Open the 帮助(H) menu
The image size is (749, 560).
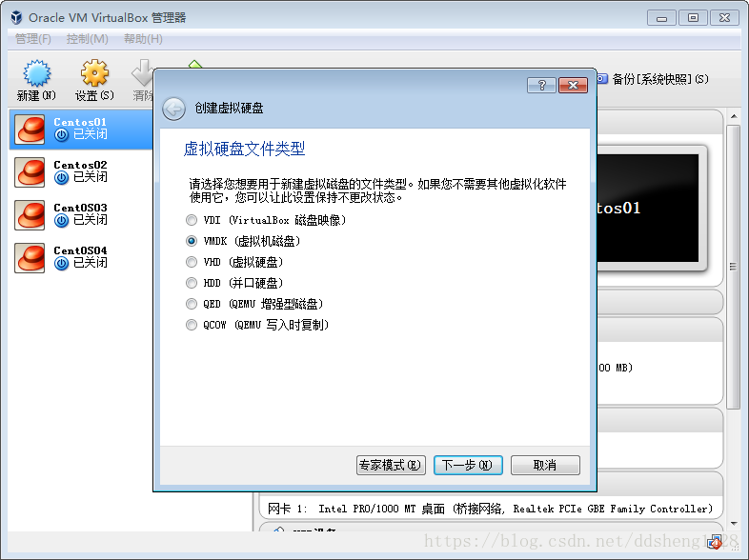[143, 39]
